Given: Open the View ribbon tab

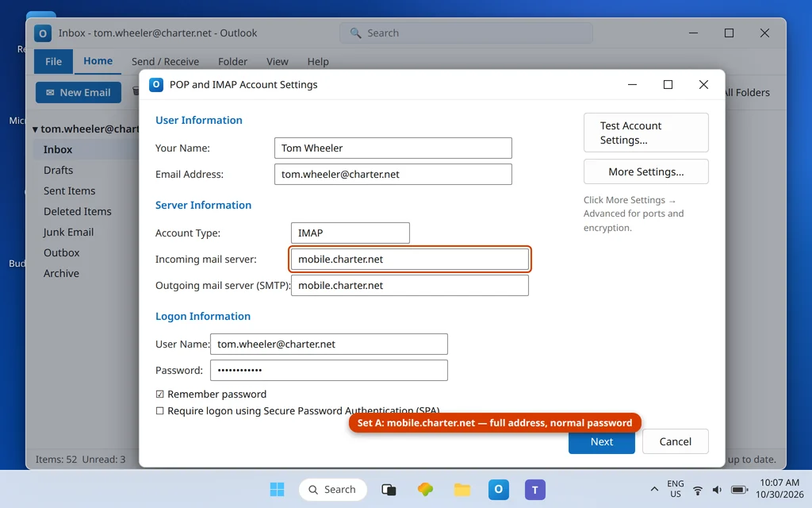Looking at the screenshot, I should [277, 62].
